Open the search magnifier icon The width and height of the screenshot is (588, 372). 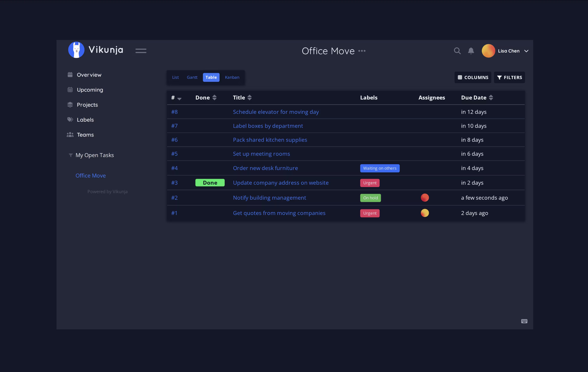[457, 51]
